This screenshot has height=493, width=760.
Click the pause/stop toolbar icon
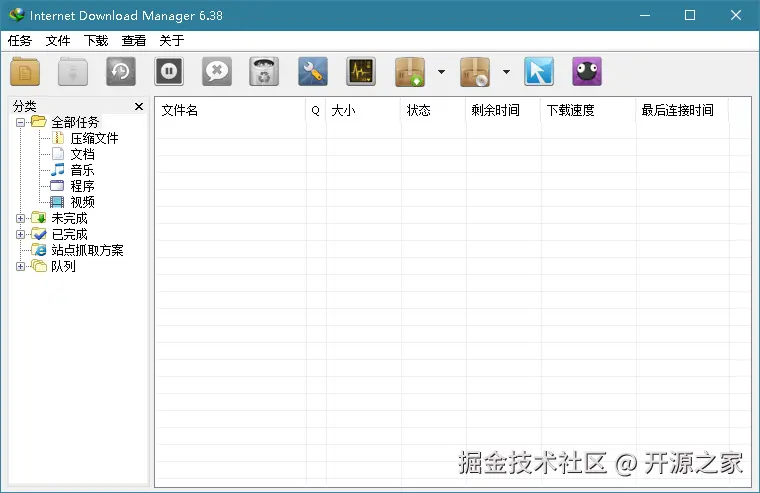point(169,72)
